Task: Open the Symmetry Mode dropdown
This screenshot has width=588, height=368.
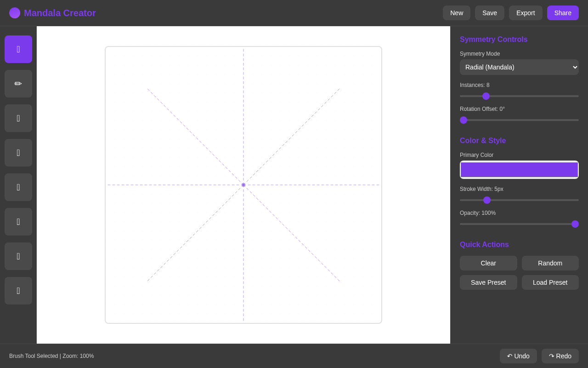Action: (519, 67)
